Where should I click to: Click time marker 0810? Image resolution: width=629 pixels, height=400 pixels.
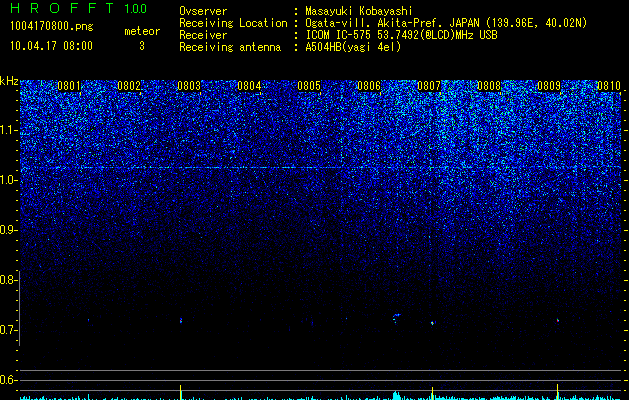tap(609, 86)
